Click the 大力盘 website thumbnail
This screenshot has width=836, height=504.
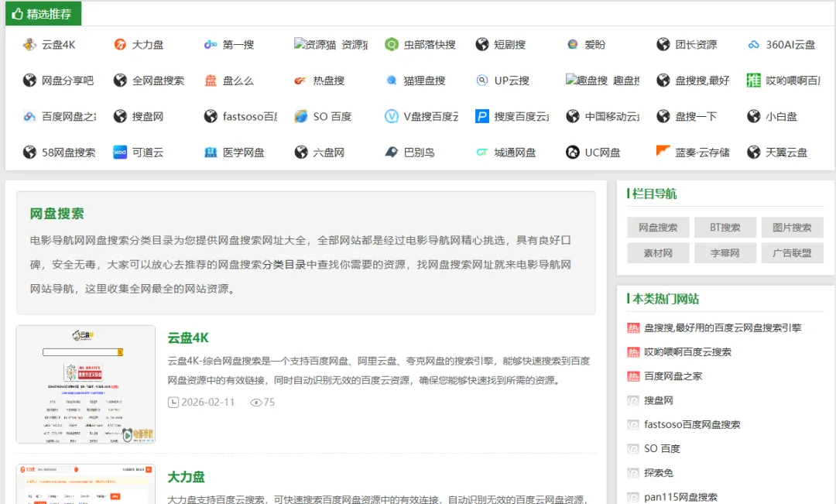click(86, 485)
